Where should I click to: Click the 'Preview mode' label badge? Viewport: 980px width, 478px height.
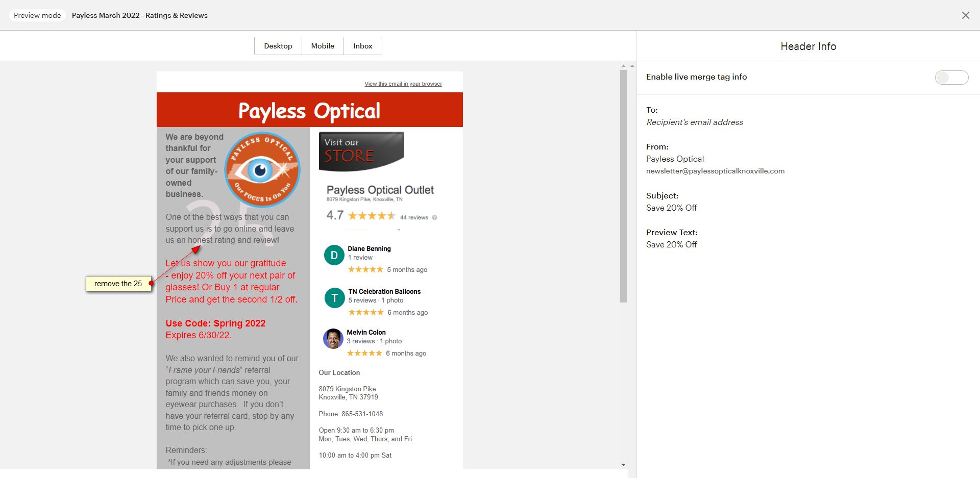pyautogui.click(x=37, y=15)
